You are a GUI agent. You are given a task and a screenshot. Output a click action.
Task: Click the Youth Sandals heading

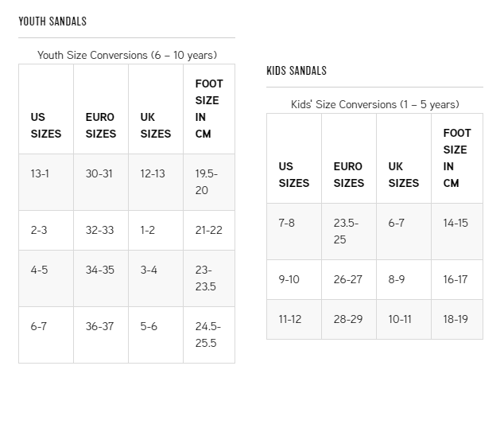tap(52, 21)
